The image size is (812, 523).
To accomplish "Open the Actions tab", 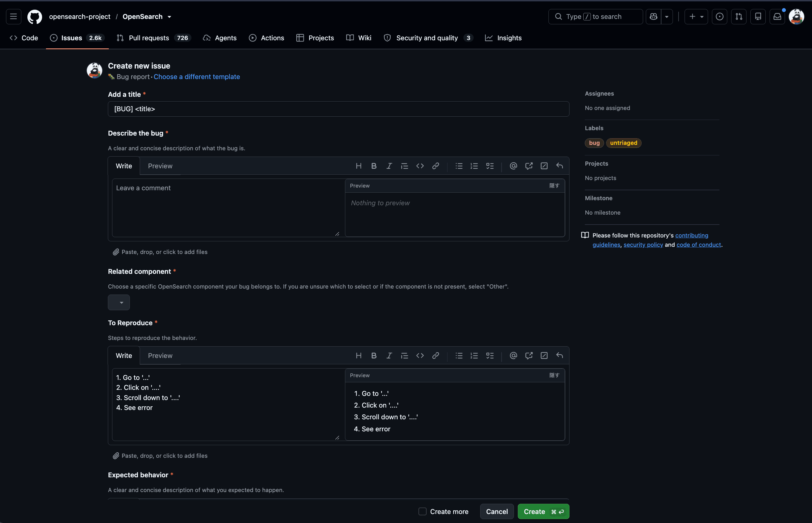I will coord(267,38).
